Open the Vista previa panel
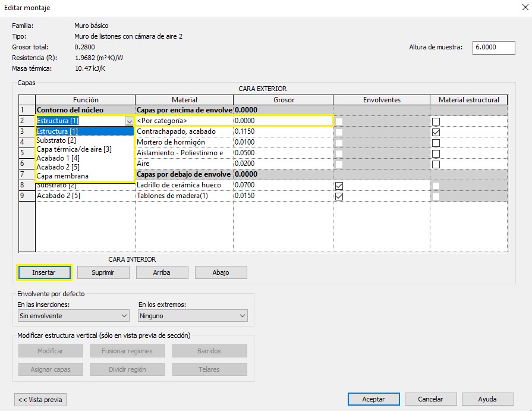 pos(40,400)
